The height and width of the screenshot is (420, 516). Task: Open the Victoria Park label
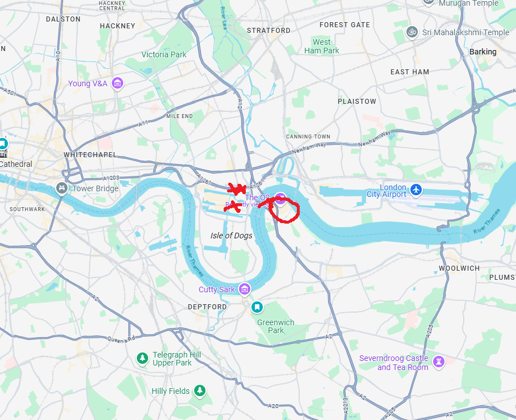(164, 54)
